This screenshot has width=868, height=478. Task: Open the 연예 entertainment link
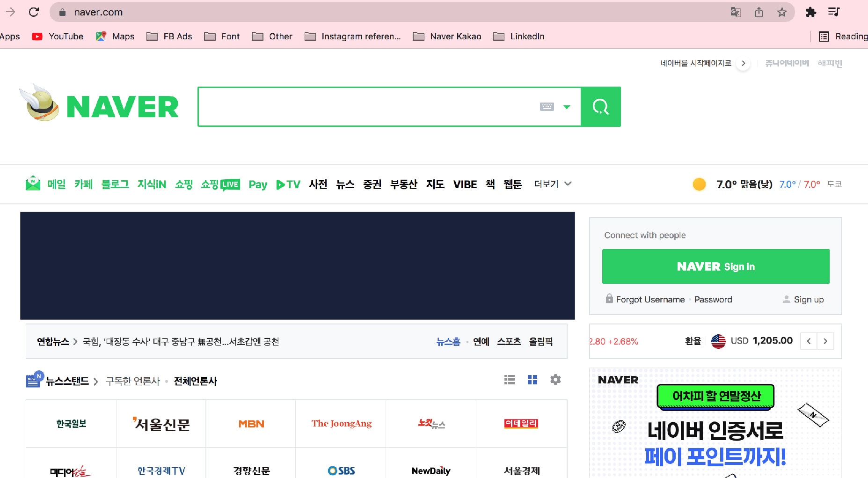(481, 342)
